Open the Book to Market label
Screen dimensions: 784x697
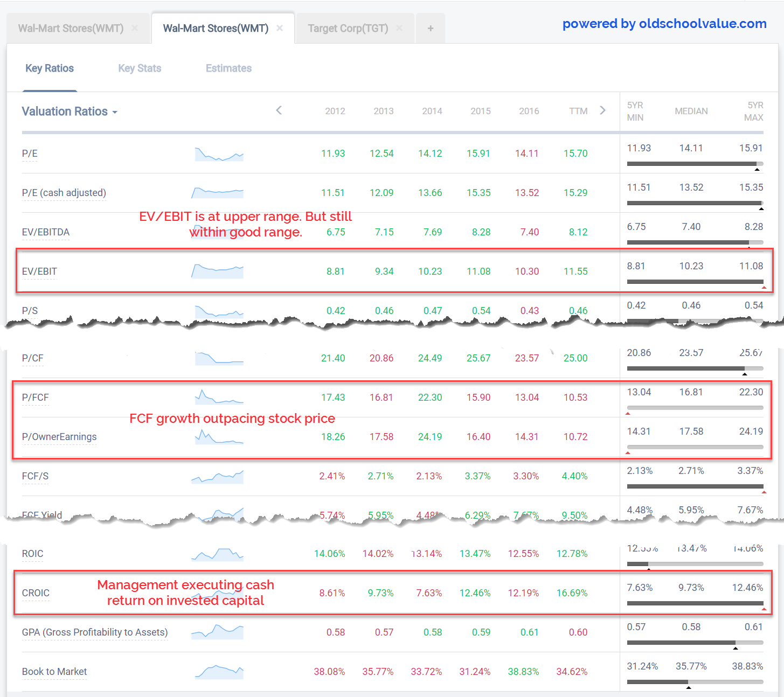point(54,672)
